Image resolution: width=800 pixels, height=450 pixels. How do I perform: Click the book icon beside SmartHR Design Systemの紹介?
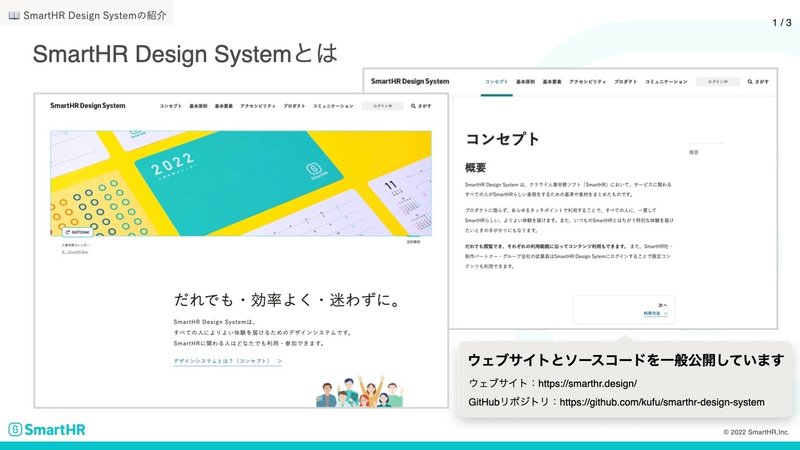pyautogui.click(x=14, y=15)
